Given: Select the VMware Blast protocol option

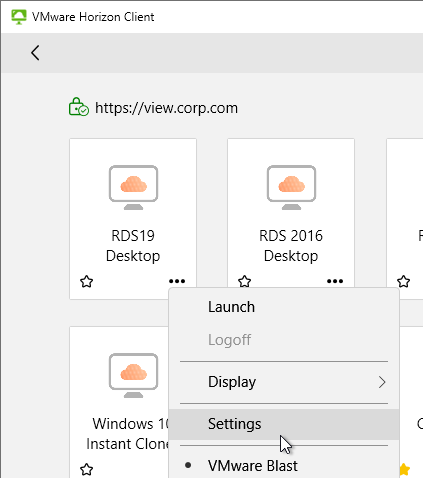Looking at the screenshot, I should click(284, 466).
